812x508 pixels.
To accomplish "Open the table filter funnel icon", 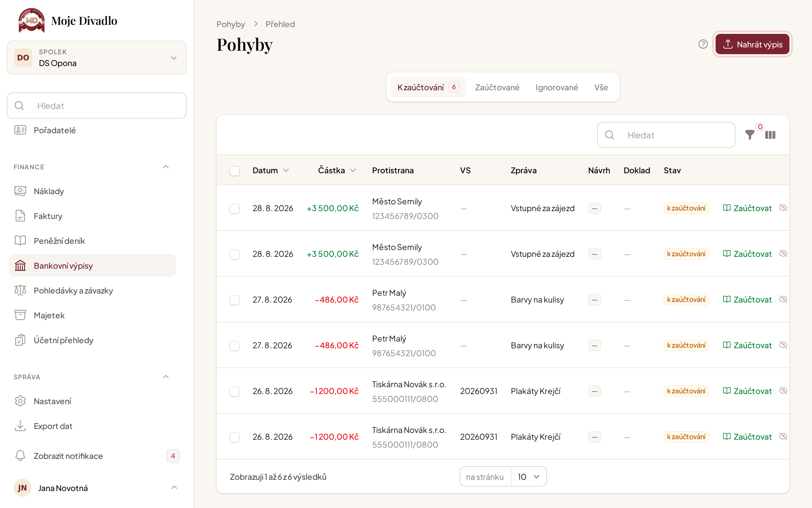I will [x=750, y=135].
